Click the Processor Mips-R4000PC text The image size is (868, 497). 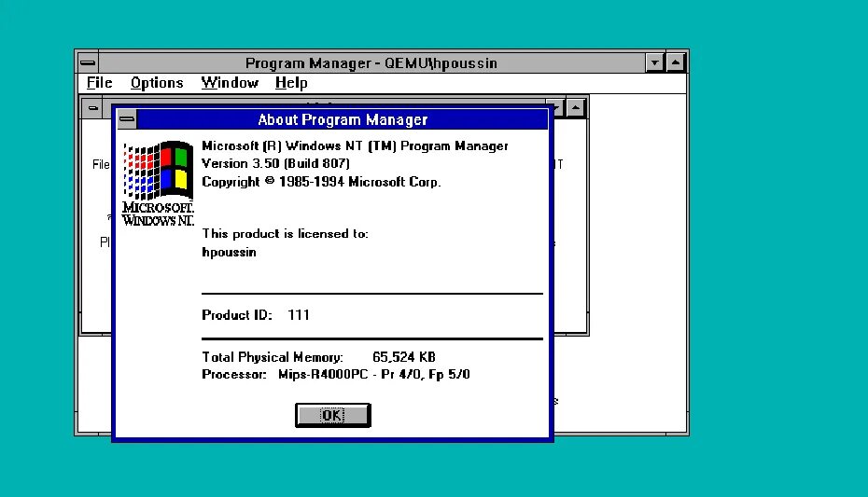point(335,374)
